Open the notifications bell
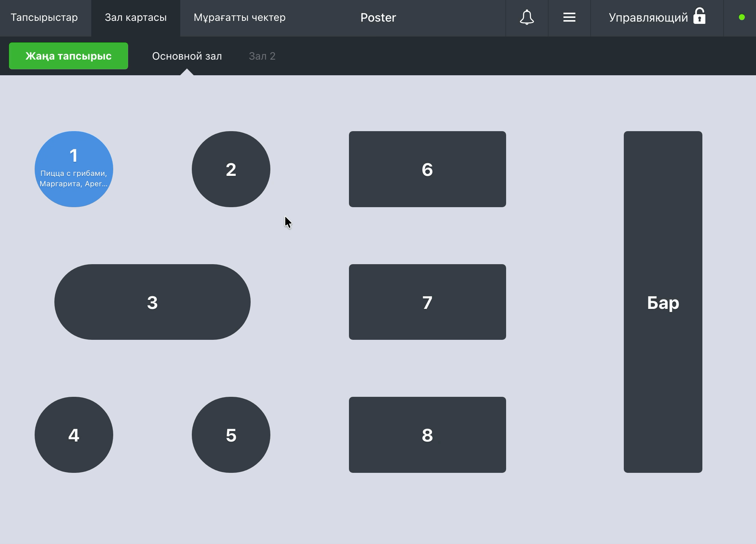 [x=527, y=18]
